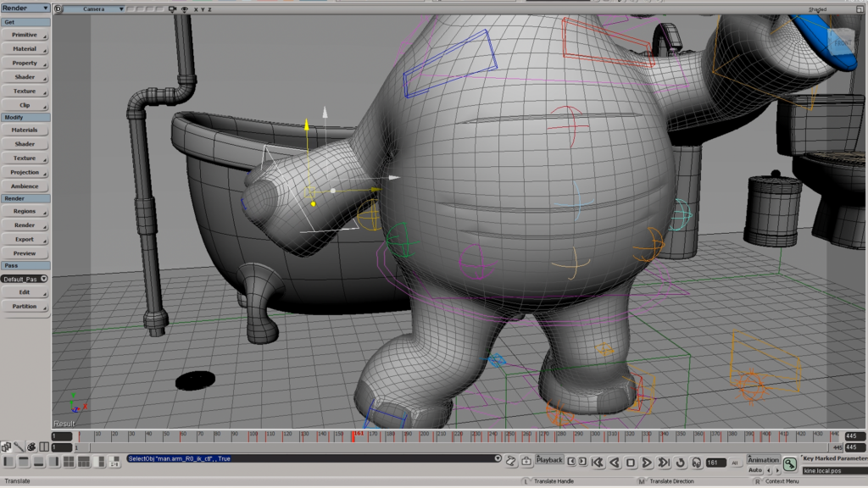Screen dimensions: 868x488
Task: Click the Preview button in Render section
Action: (x=25, y=253)
